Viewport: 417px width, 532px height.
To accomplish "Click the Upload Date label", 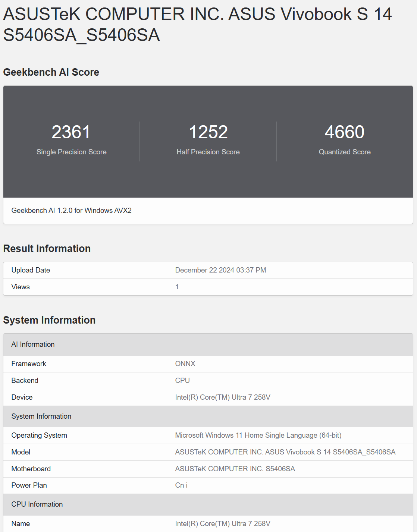I will [x=31, y=270].
